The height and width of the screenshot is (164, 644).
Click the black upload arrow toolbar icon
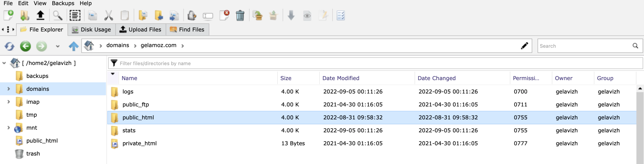coord(40,15)
